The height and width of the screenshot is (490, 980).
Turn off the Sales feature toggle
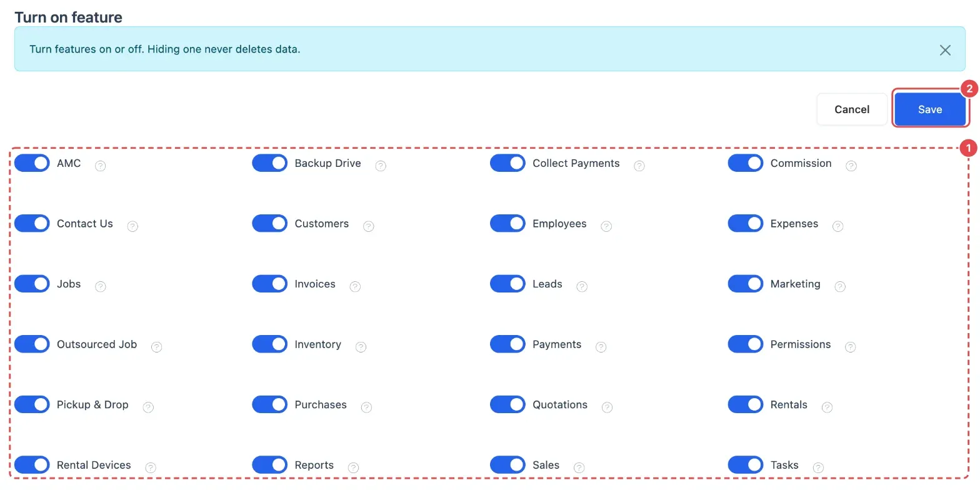click(x=507, y=464)
